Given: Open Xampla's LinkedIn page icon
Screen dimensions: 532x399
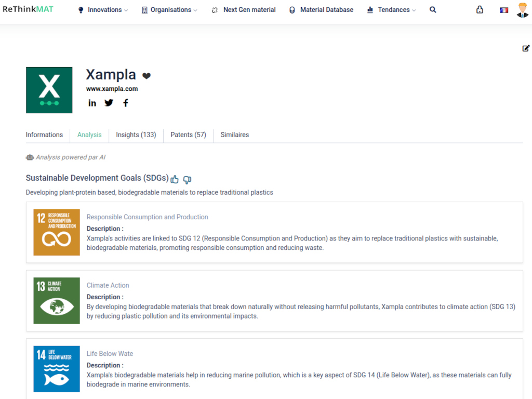Looking at the screenshot, I should coord(92,103).
